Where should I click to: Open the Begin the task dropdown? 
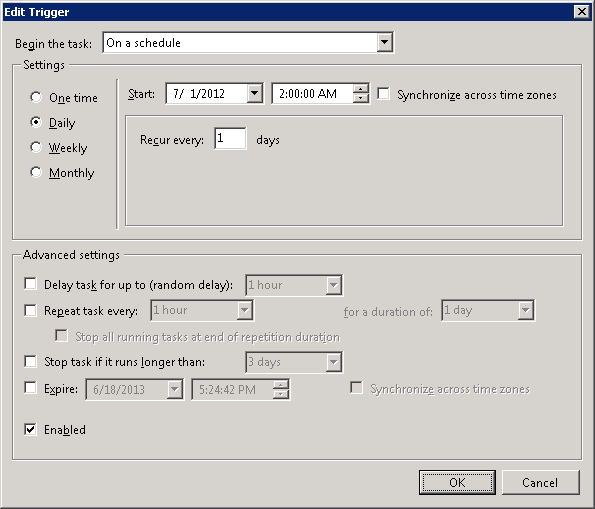point(384,43)
